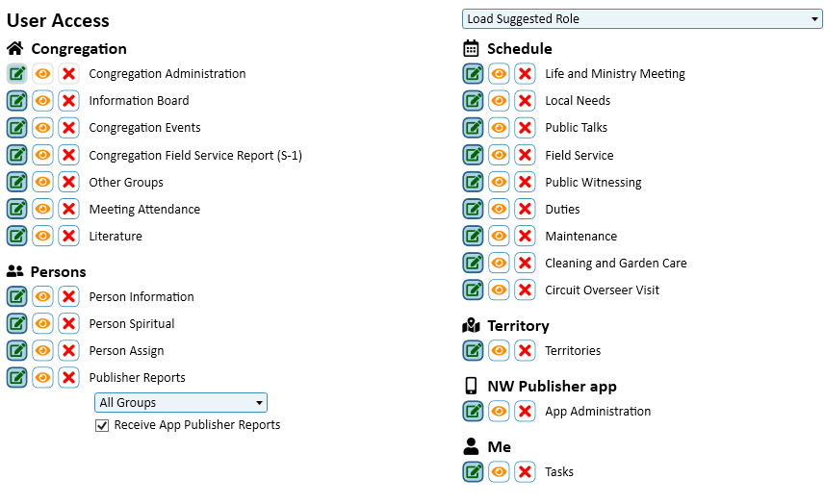Set edit access for Person Information

[x=17, y=297]
